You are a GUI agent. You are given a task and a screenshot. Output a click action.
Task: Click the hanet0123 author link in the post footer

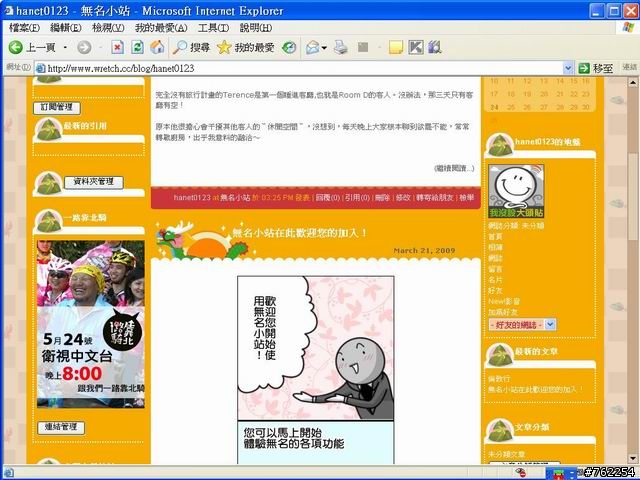click(x=192, y=198)
